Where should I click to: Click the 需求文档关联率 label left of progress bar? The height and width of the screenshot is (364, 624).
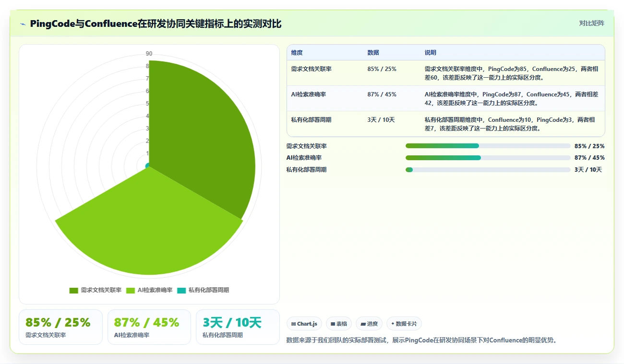pos(307,146)
